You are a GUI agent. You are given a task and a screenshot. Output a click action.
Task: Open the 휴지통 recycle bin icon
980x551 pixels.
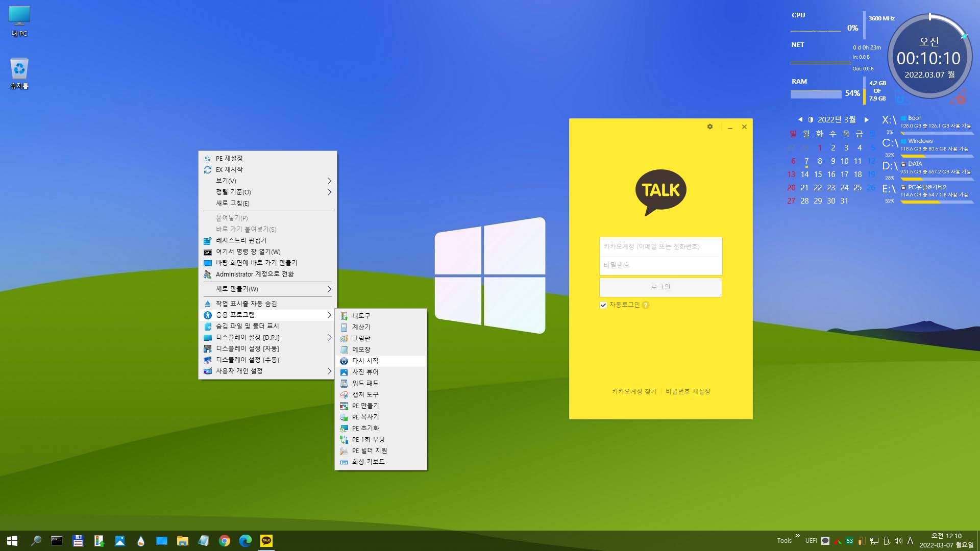[x=19, y=73]
